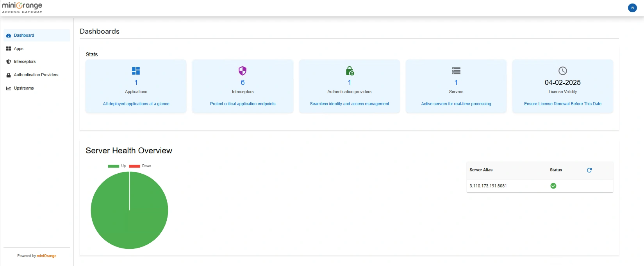
Task: Follow the miniOrange link in footer
Action: 46,256
